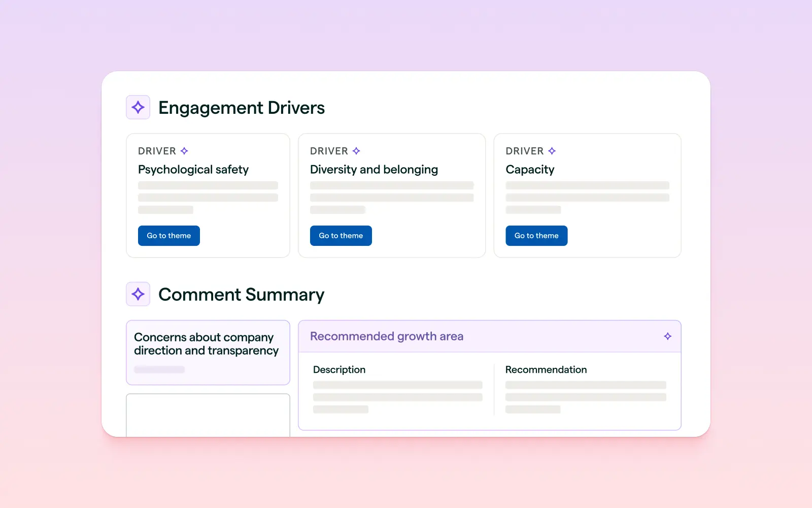Click the sparkle icon beside Engagement Drivers heading
The image size is (812, 508).
point(138,107)
